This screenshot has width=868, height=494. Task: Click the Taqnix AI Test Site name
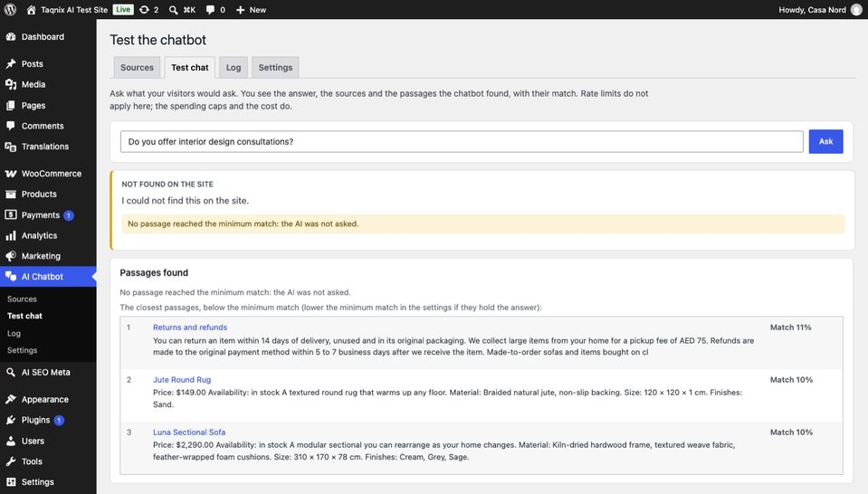click(x=74, y=9)
